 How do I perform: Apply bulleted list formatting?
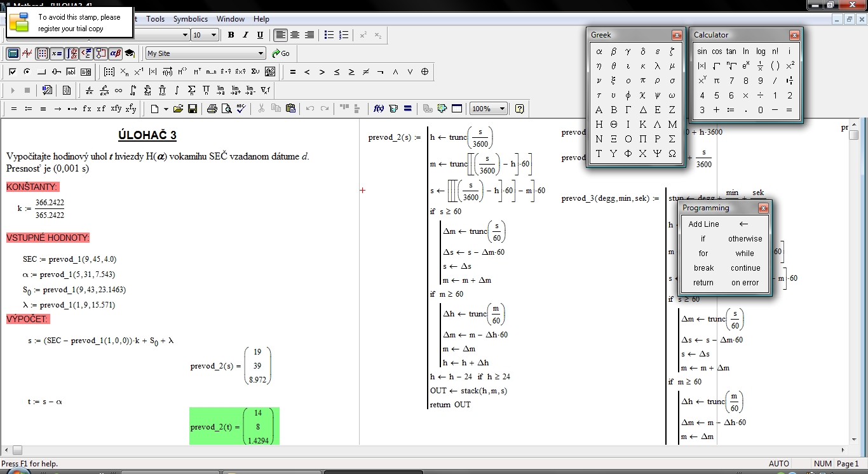329,35
